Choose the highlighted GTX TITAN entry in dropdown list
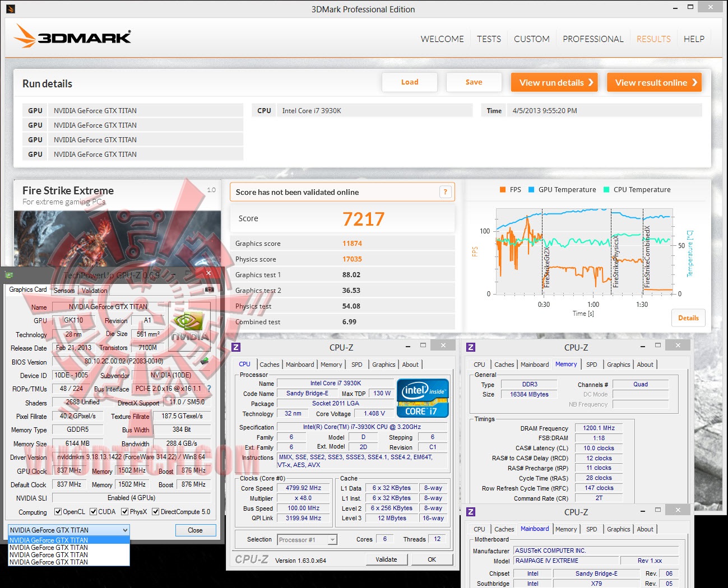Screen dimensions: 728x588 [x=69, y=540]
